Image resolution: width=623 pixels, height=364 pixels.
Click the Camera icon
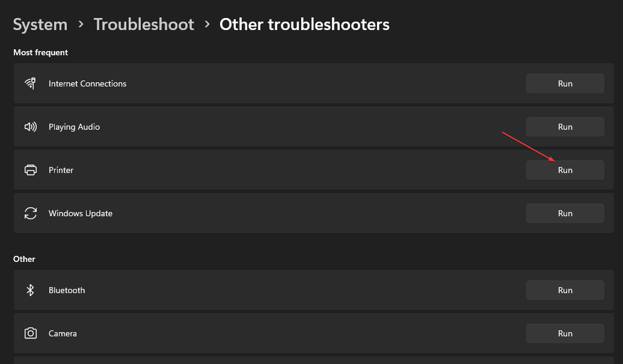click(30, 333)
